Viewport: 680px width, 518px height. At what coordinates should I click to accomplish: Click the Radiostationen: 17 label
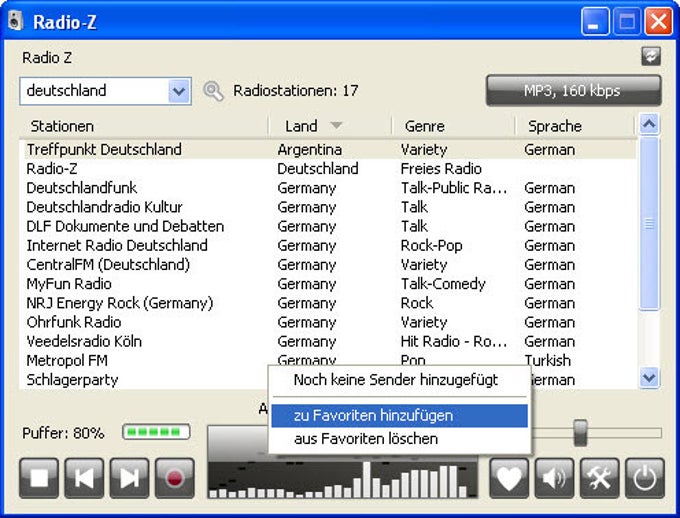(296, 91)
